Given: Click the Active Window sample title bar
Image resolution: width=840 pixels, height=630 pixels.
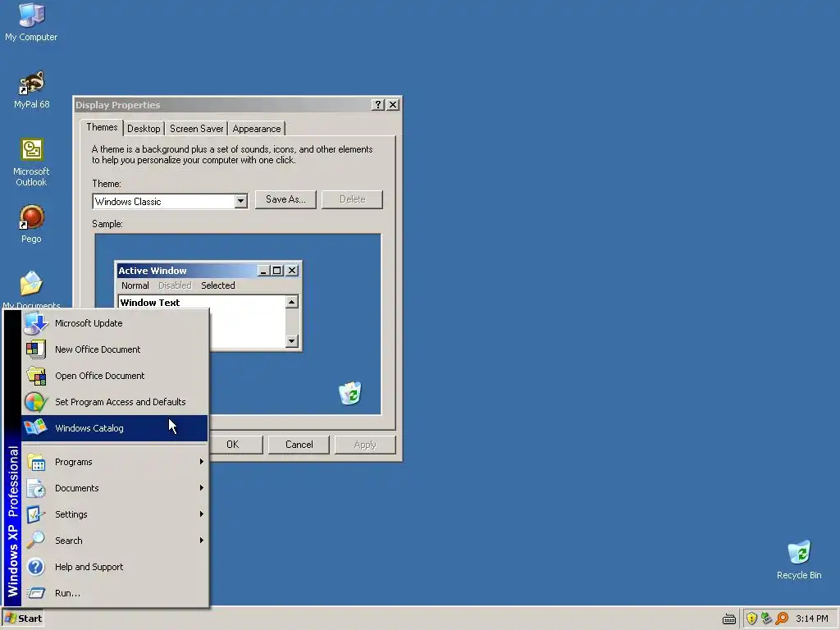Looking at the screenshot, I should pyautogui.click(x=208, y=271).
